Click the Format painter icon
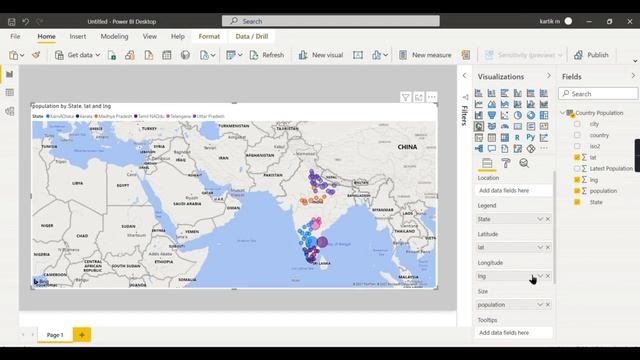This screenshot has height=360, width=640. (x=36, y=55)
